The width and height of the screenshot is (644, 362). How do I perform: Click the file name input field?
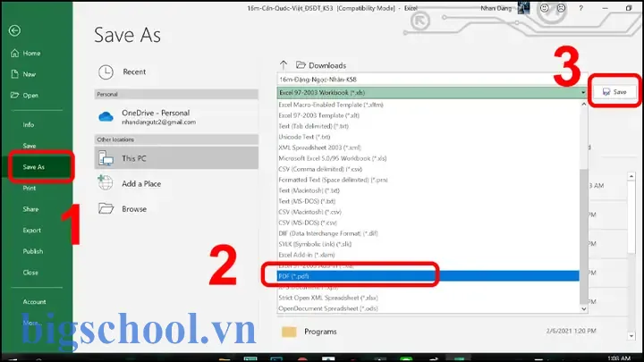[x=432, y=80]
